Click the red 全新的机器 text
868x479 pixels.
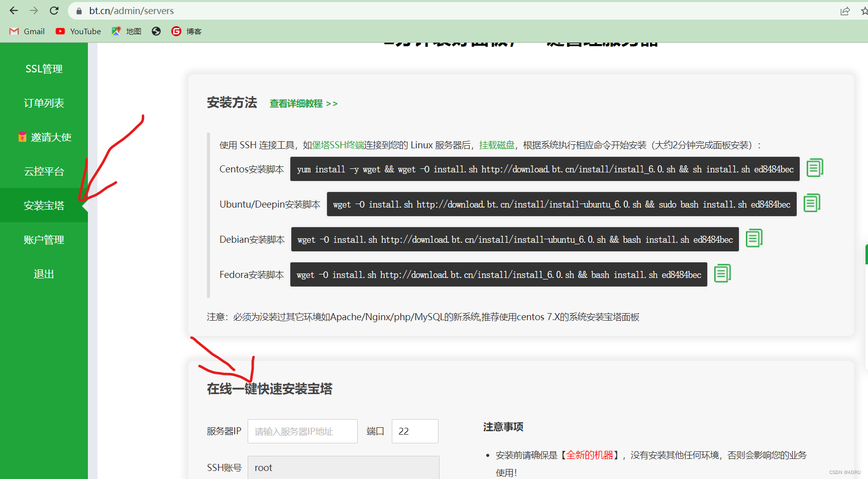(x=590, y=455)
